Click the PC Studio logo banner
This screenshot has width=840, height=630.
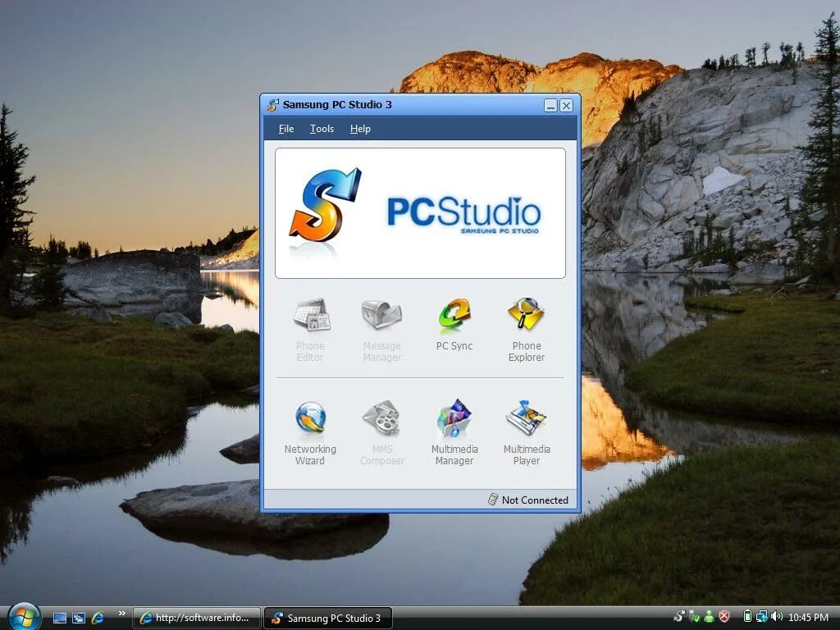tap(420, 213)
